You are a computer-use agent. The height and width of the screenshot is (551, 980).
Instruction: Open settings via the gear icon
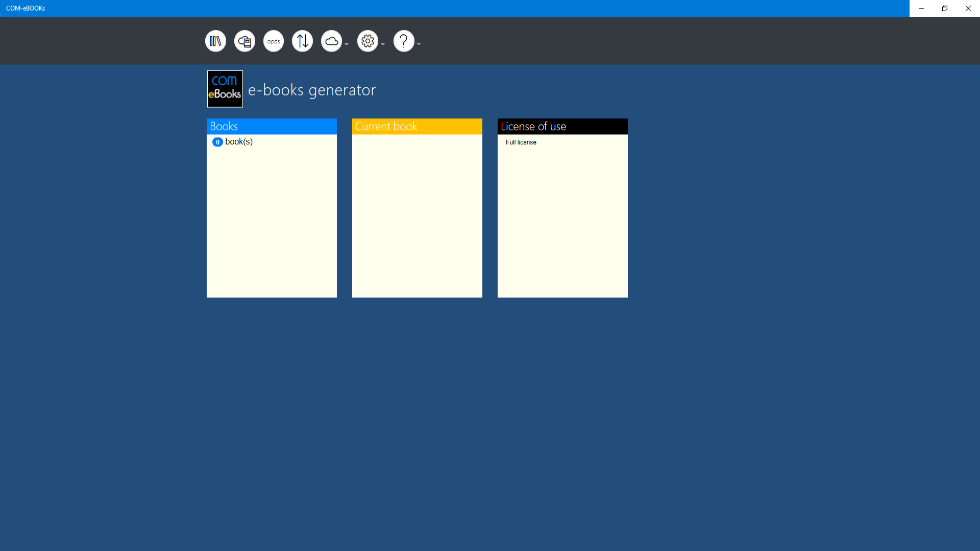coord(367,41)
